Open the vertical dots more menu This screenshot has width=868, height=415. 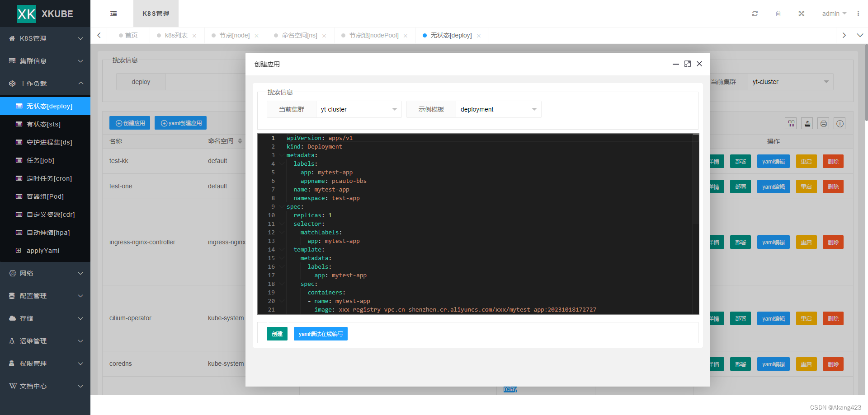(858, 14)
